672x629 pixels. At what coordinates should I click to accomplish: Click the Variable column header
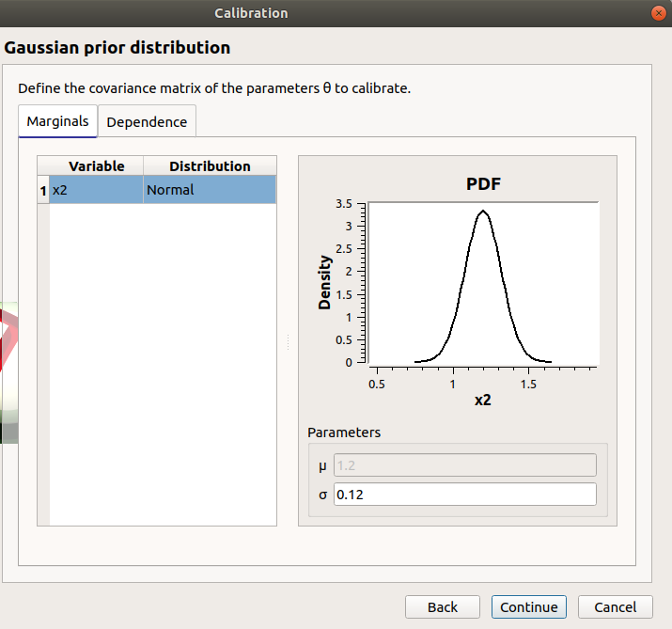pos(96,166)
